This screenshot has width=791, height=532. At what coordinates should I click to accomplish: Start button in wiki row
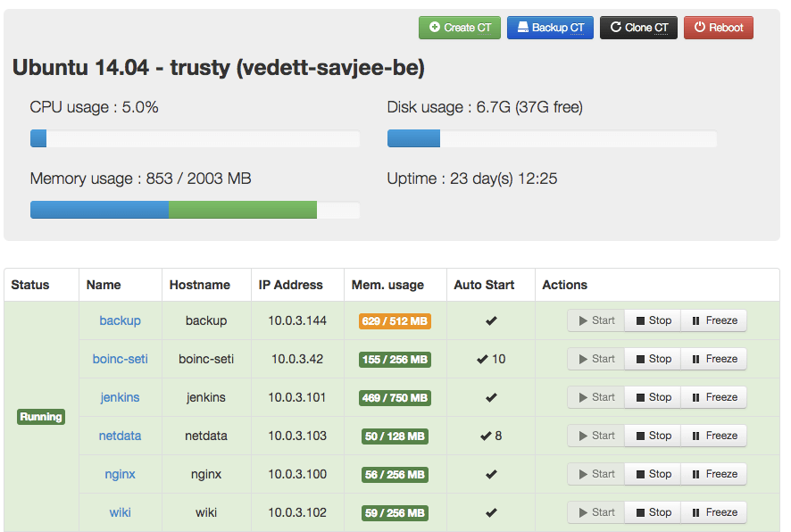tap(596, 512)
